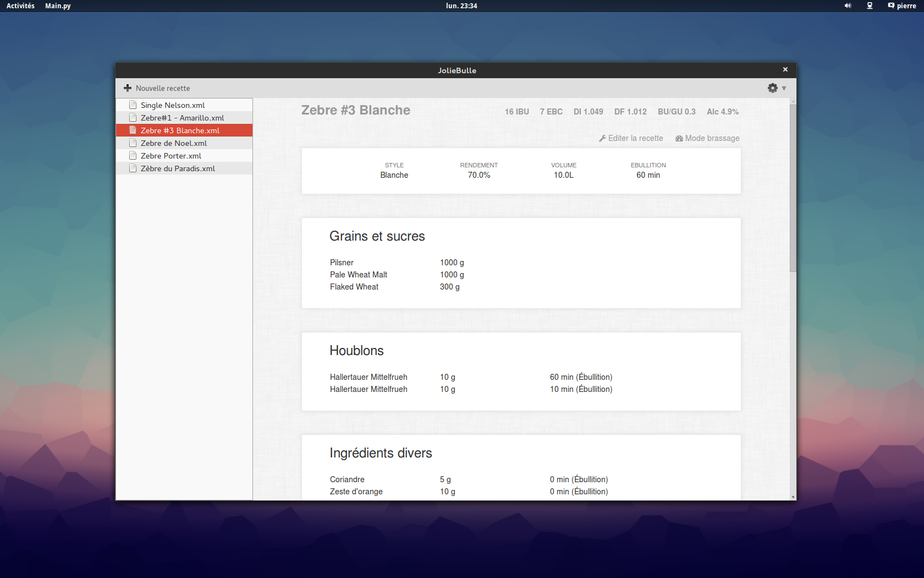
Task: Select Zebre#1 - Amarillo.xml recipe
Action: (x=182, y=118)
